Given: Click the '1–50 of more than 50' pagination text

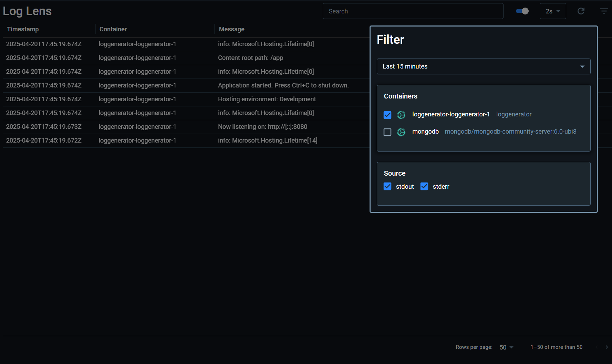Looking at the screenshot, I should (557, 347).
